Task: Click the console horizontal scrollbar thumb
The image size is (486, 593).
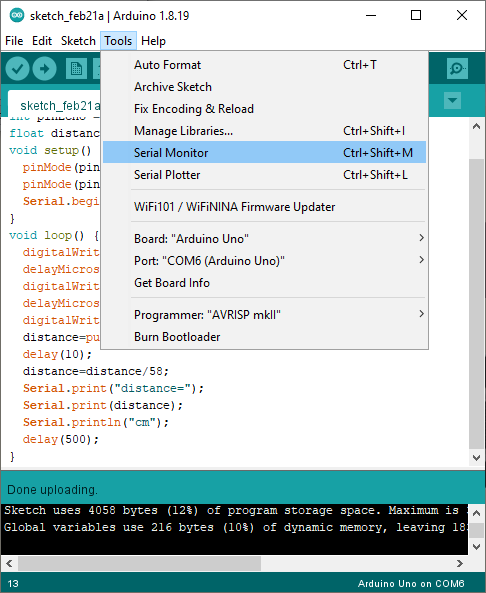Action: pos(139,564)
